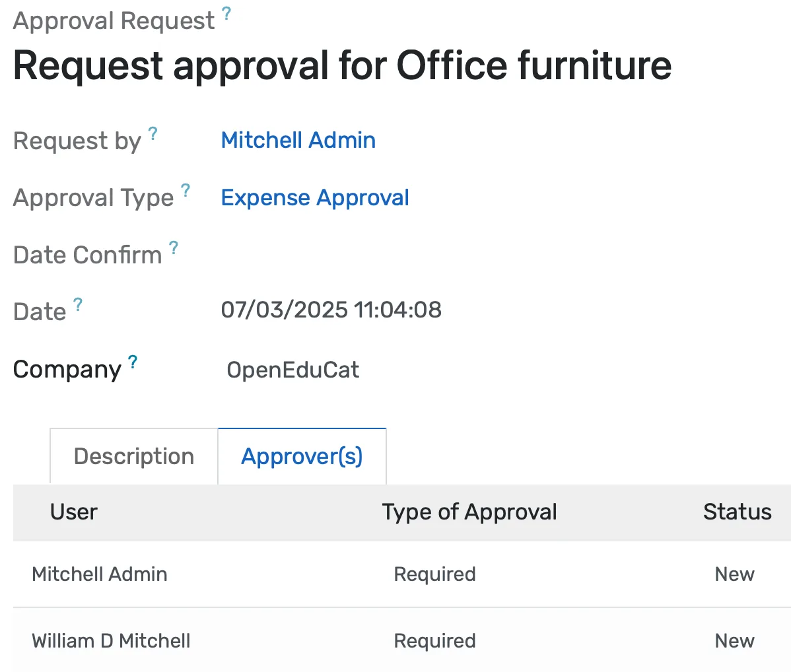Select the requester link Mitchell Admin
The width and height of the screenshot is (791, 672).
coord(298,140)
